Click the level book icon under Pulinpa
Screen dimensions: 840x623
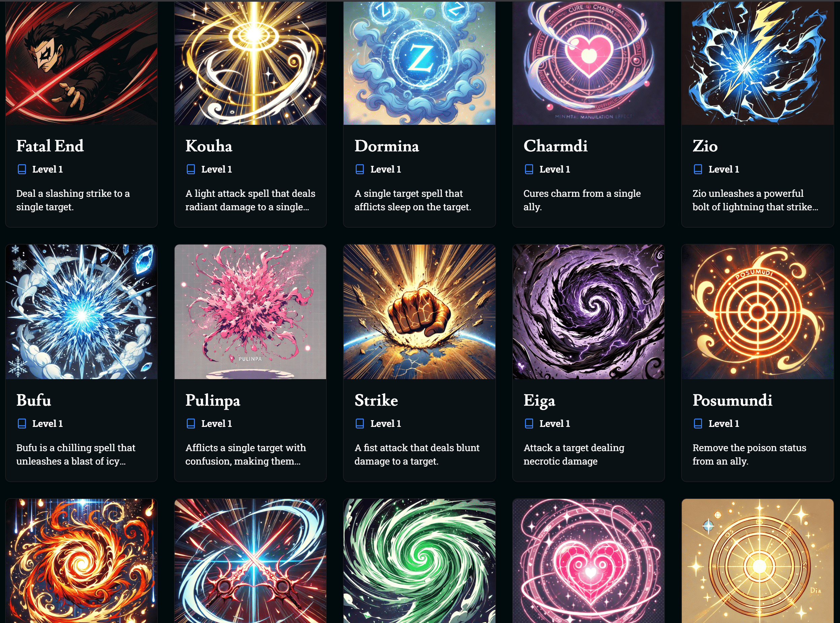(191, 424)
